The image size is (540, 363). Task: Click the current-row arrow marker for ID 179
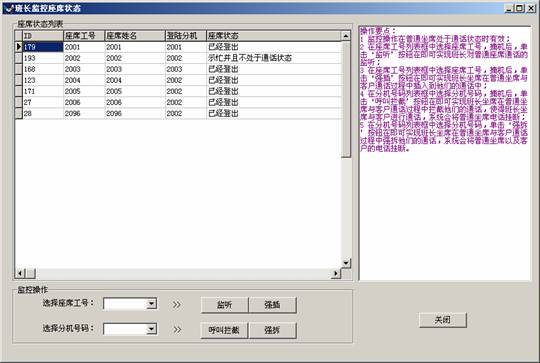[19, 47]
